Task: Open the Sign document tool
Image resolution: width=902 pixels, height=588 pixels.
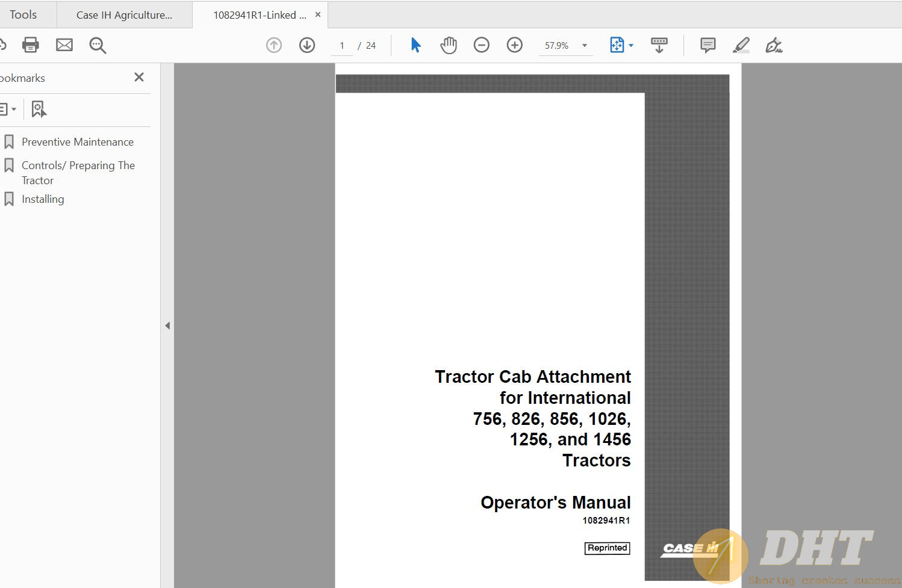Action: point(774,45)
